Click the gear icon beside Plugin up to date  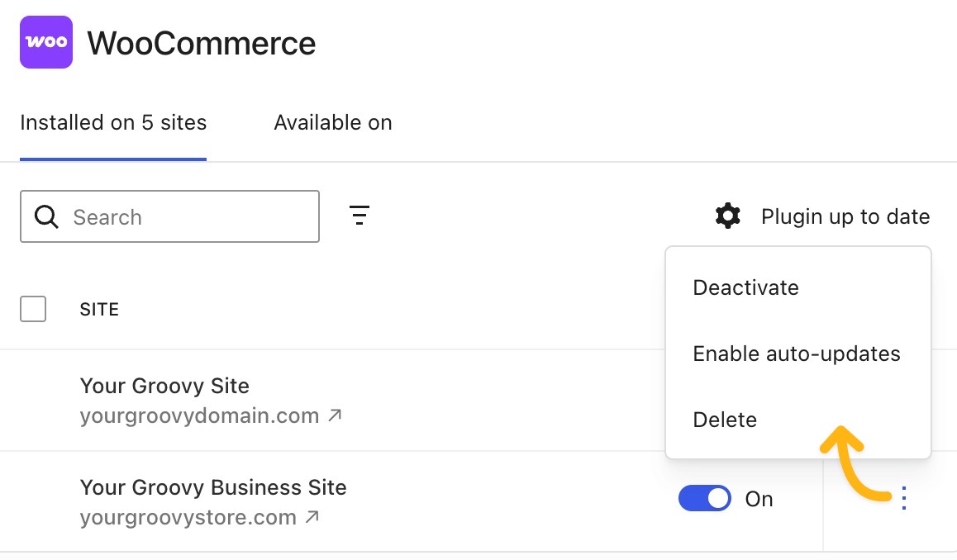tap(727, 216)
